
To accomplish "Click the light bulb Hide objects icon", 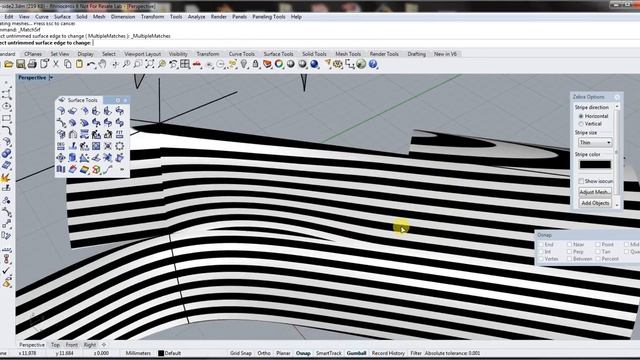I will tap(244, 64).
